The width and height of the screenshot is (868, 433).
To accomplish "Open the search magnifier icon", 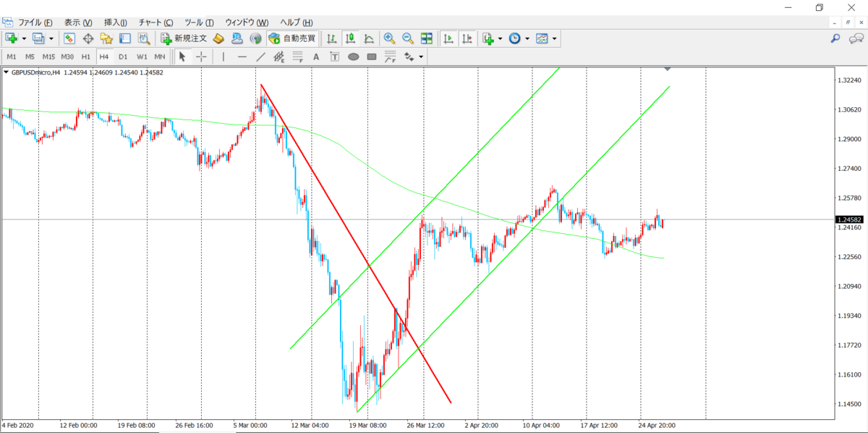I will click(x=835, y=38).
